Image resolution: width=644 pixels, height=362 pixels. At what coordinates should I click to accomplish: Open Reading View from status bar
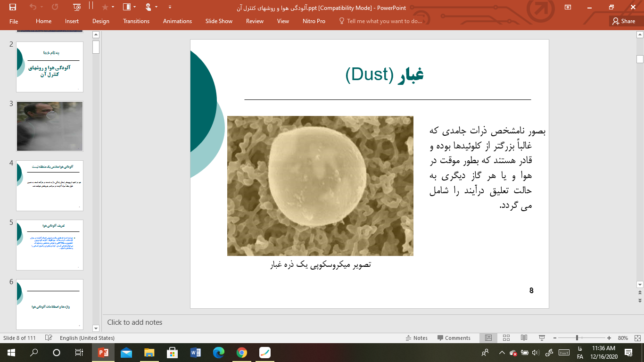(x=524, y=338)
